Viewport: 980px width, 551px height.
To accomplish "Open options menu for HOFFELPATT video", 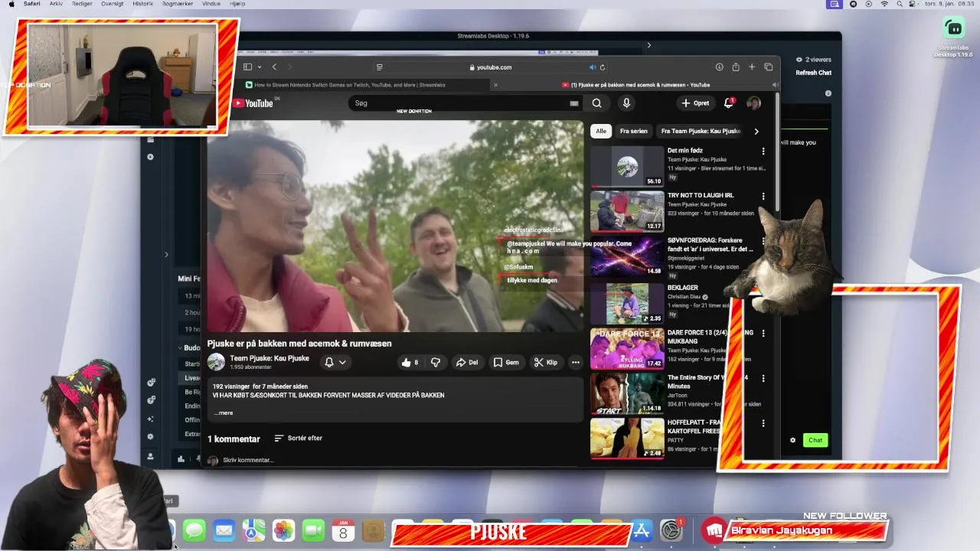I will [763, 423].
